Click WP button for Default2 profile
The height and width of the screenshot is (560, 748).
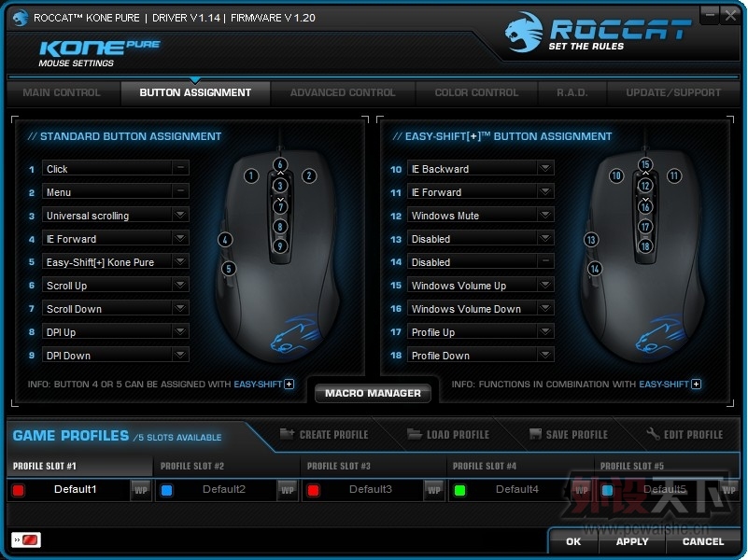[288, 490]
